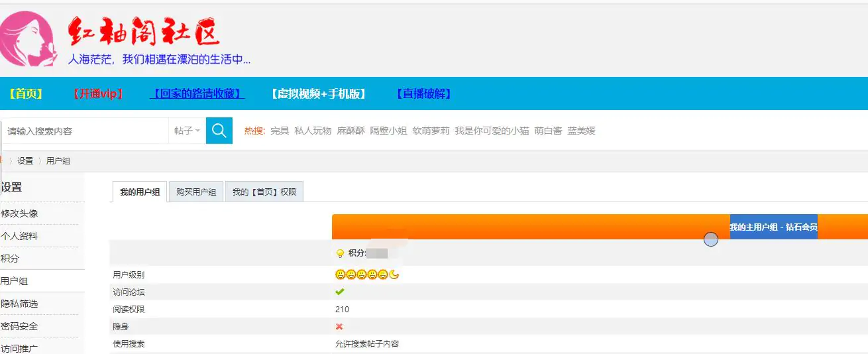The height and width of the screenshot is (354, 868).
Task: Open 个人资料 in the settings sidebar
Action: (19, 236)
